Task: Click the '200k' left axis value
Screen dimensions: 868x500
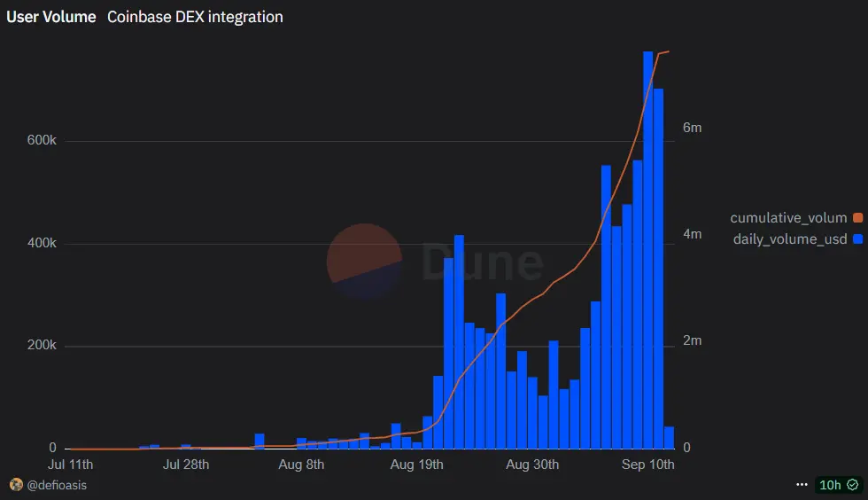Action: [42, 345]
